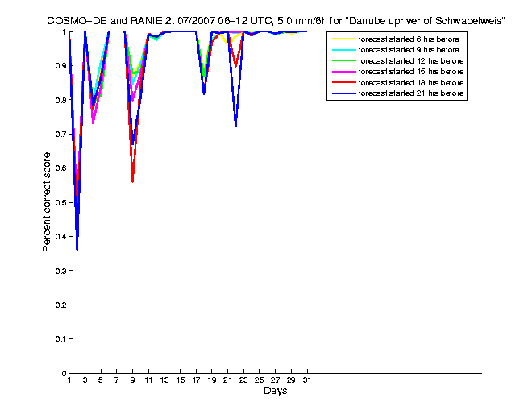Click legend entry 'forecast started 18 hrs before'
Image resolution: width=532 pixels, height=419 pixels.
point(411,83)
